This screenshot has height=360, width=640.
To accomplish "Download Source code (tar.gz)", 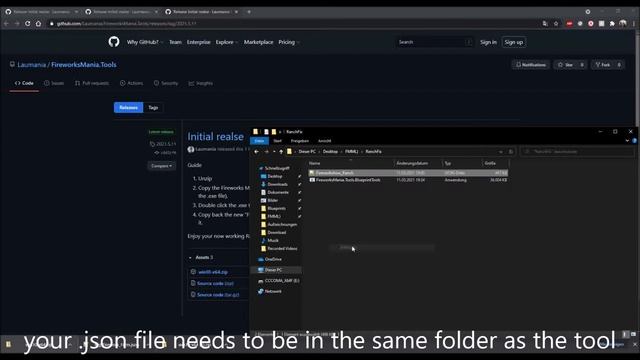I will (218, 295).
